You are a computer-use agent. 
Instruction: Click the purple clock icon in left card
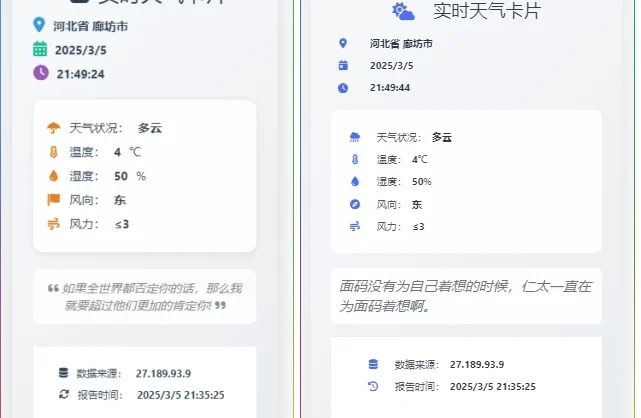[x=41, y=73]
